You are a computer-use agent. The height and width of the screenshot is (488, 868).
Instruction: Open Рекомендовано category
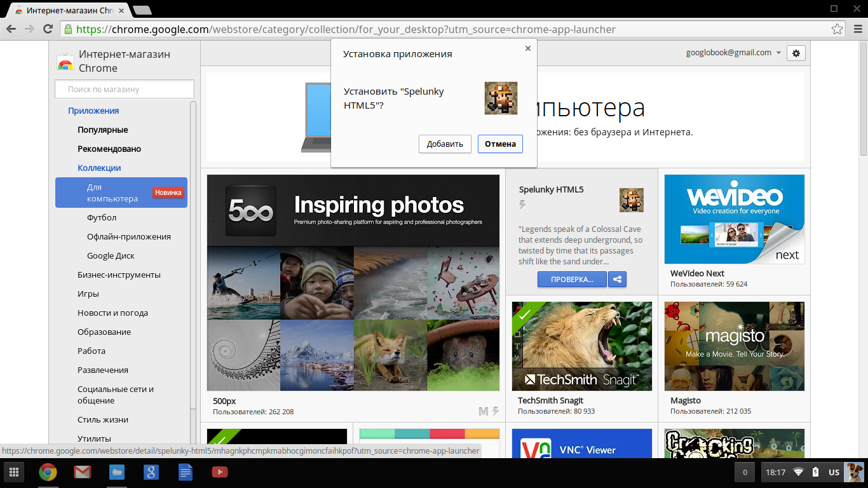click(x=109, y=149)
